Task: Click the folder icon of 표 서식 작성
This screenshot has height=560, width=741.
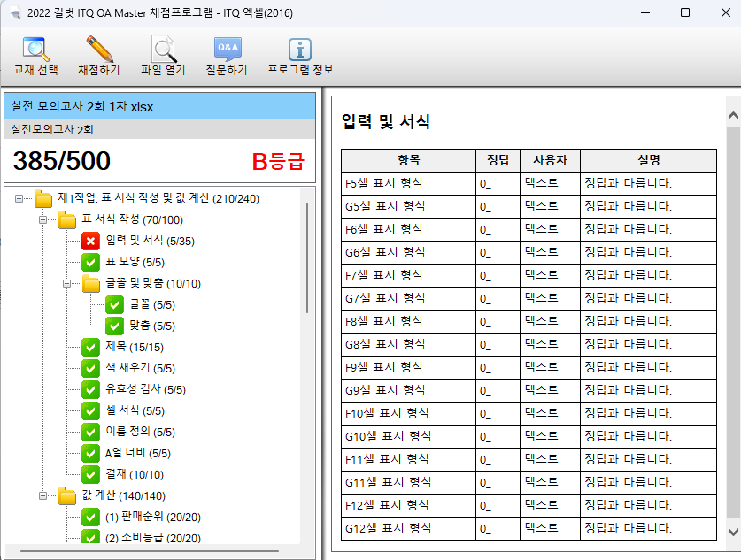Action: [x=67, y=220]
